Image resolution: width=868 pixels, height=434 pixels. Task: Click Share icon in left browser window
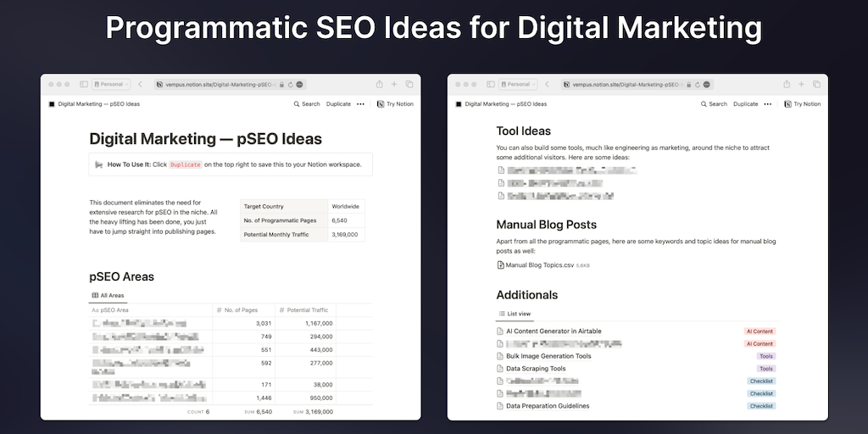tap(380, 85)
